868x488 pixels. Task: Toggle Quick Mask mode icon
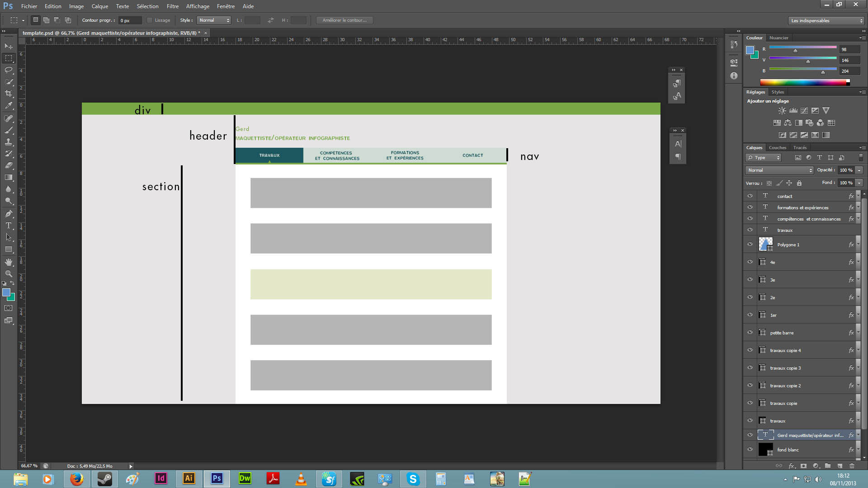[x=9, y=308]
